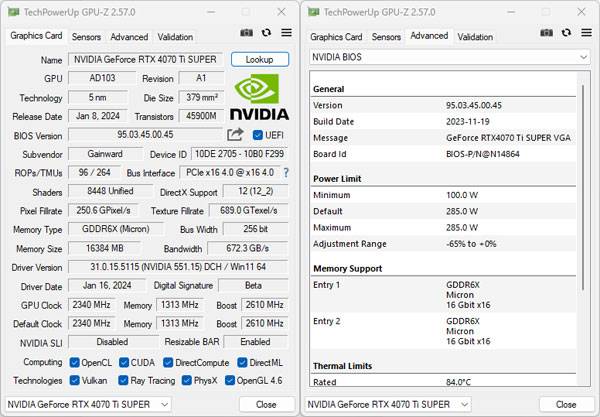Click the BIOS share/export arrow icon
The height and width of the screenshot is (417, 600).
click(236, 135)
